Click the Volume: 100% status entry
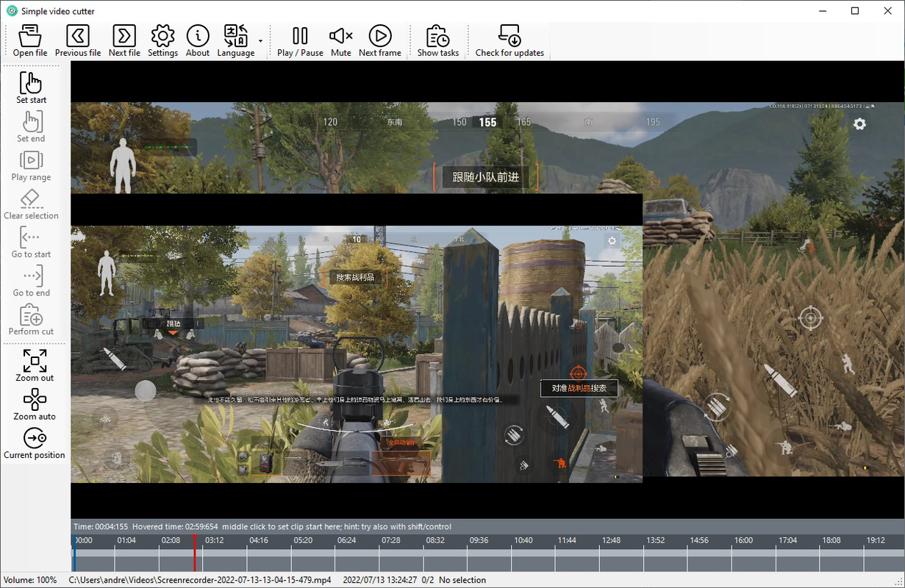This screenshot has width=905, height=588. [x=30, y=580]
